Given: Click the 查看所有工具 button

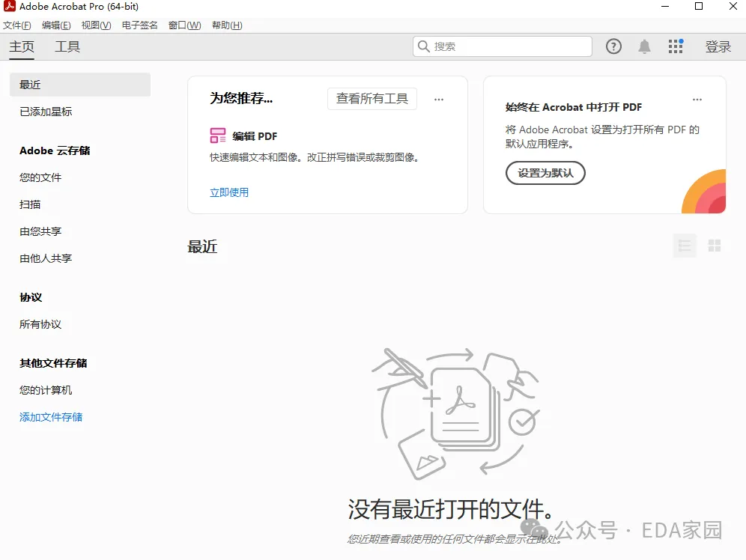Looking at the screenshot, I should pos(372,98).
